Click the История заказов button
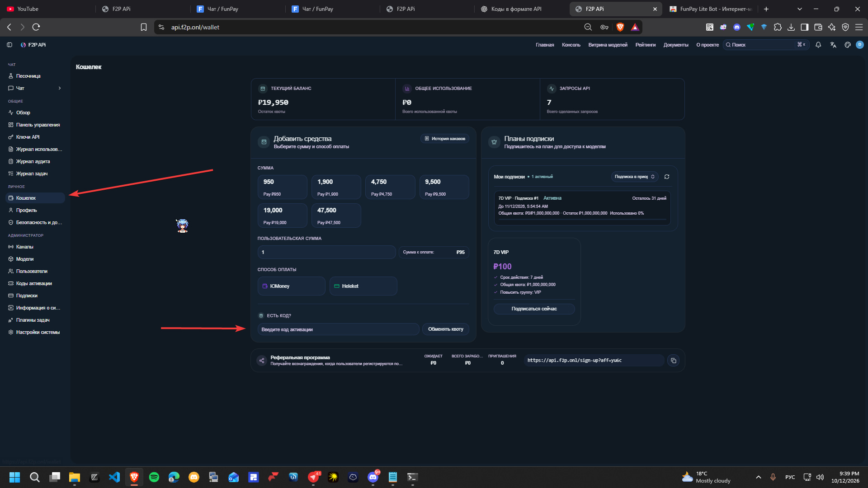868x488 pixels. (x=445, y=139)
